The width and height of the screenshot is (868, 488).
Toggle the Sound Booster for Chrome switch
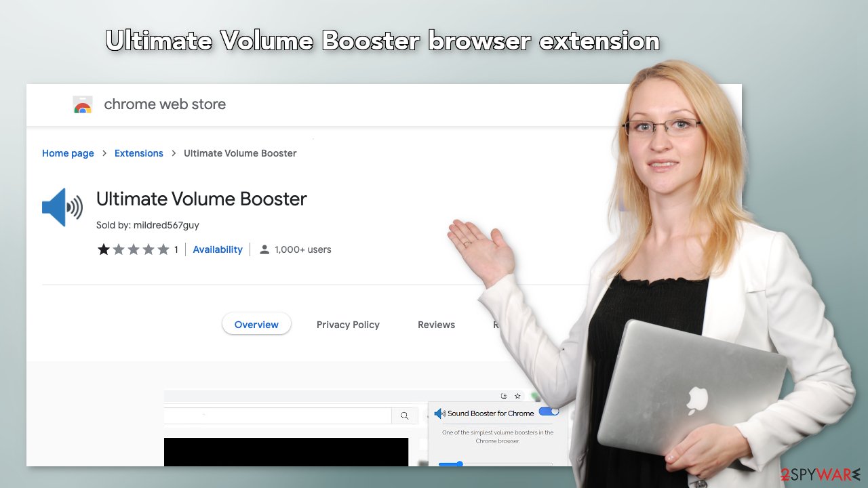click(549, 411)
